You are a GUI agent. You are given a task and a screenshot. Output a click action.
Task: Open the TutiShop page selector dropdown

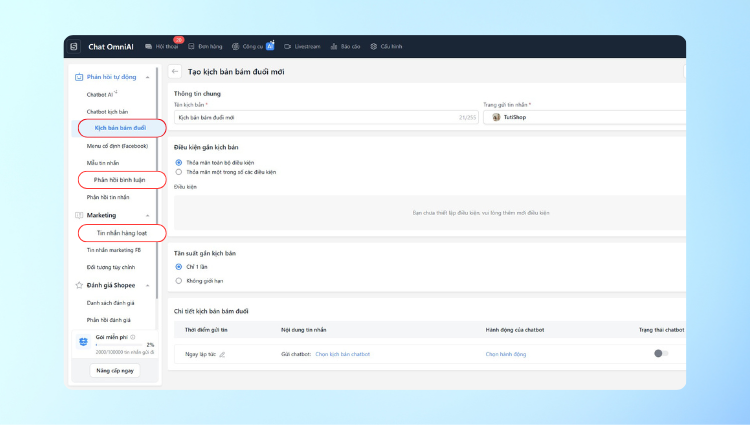coord(585,117)
